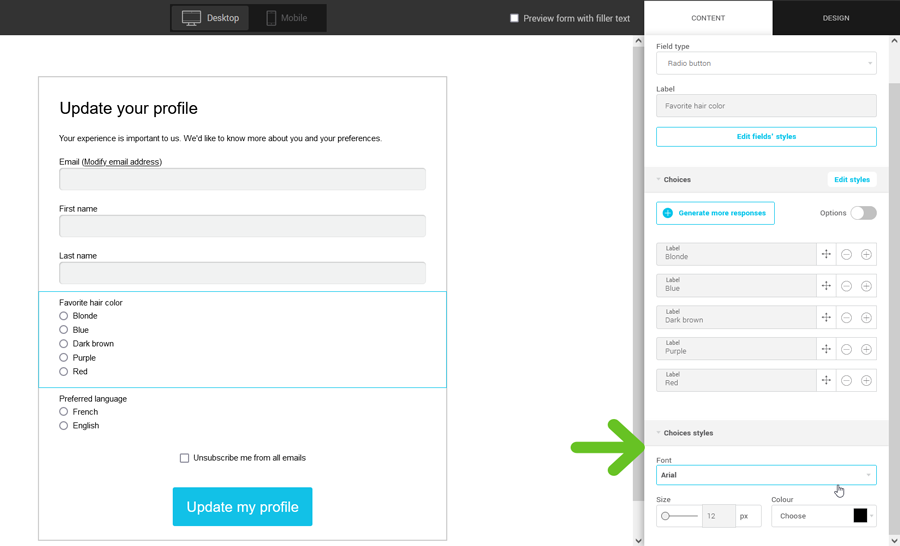900x546 pixels.
Task: Click Generate more responses button
Action: pos(715,213)
